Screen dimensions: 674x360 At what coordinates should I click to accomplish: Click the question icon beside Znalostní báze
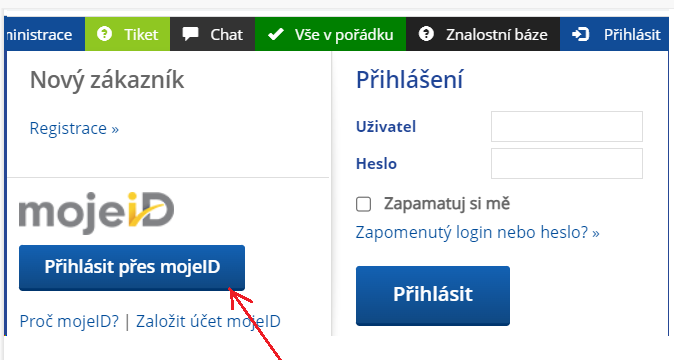click(x=426, y=34)
